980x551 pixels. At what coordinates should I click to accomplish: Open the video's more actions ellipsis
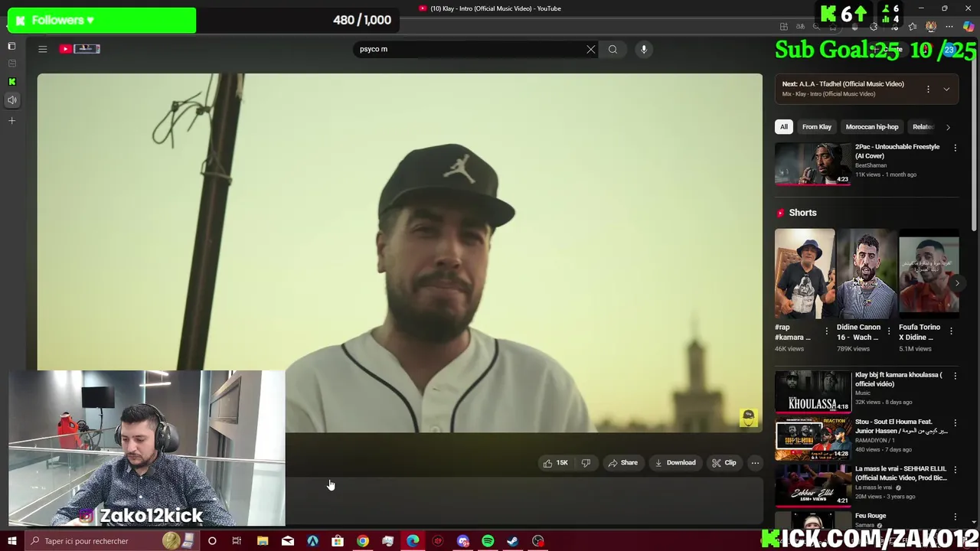pos(755,463)
